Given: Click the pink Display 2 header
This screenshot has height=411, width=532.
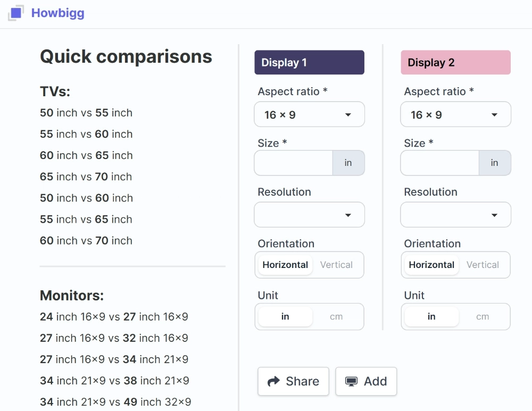Looking at the screenshot, I should click(455, 63).
